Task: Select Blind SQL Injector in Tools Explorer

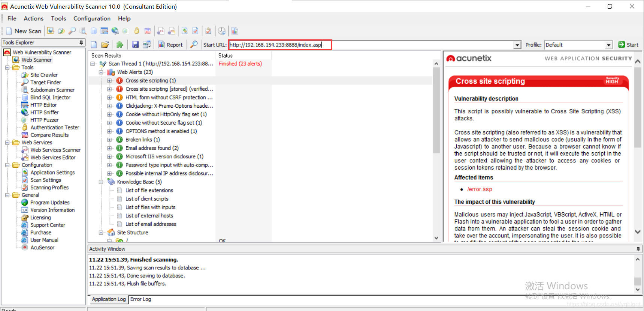Action: 50,98
